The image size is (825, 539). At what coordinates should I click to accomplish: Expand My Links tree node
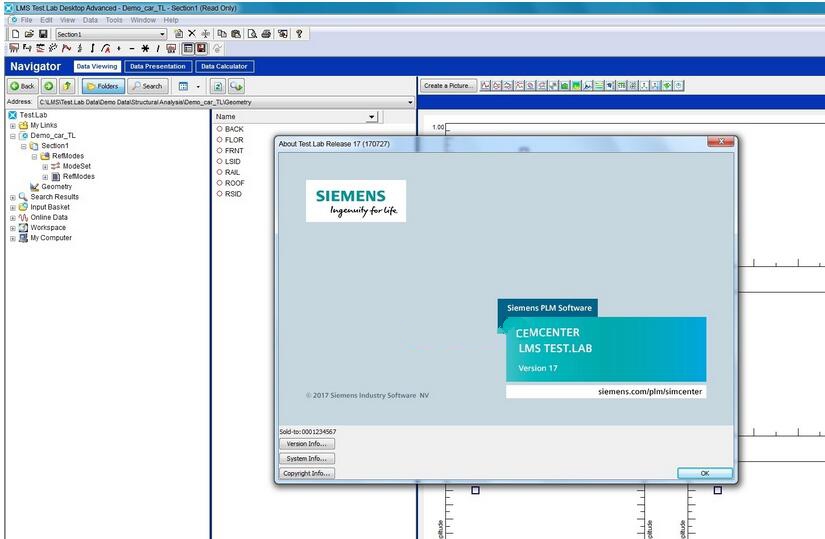[13, 125]
